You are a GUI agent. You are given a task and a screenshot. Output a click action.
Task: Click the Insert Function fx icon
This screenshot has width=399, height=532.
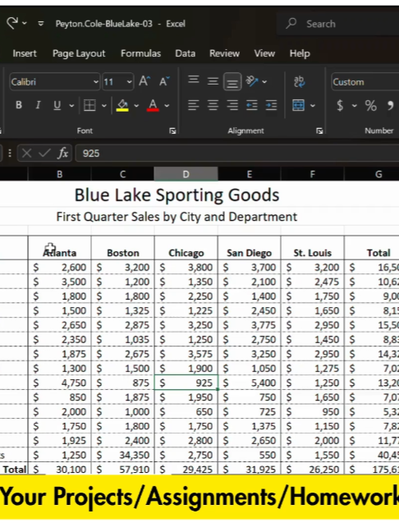pos(62,154)
